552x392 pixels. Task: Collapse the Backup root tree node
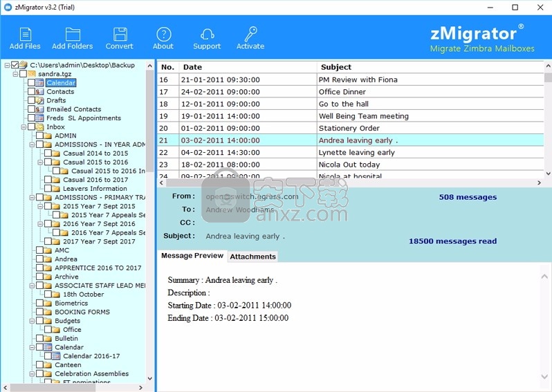[7, 65]
